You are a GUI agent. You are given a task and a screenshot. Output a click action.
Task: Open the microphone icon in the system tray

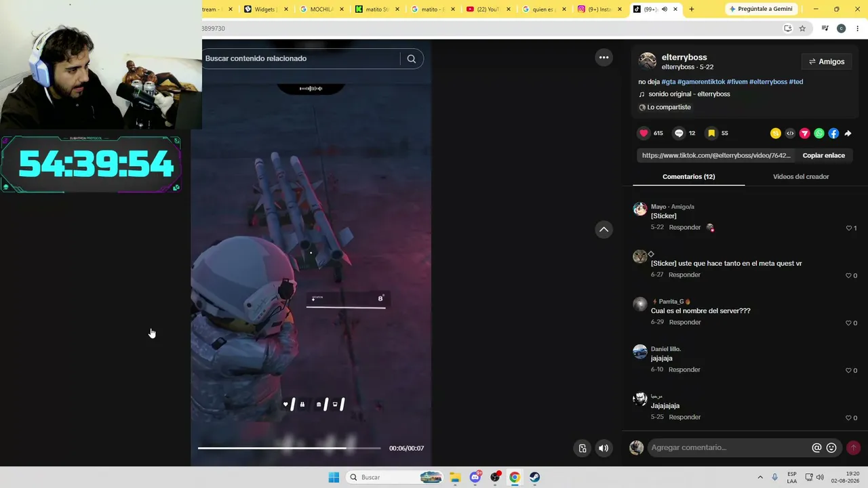click(774, 477)
